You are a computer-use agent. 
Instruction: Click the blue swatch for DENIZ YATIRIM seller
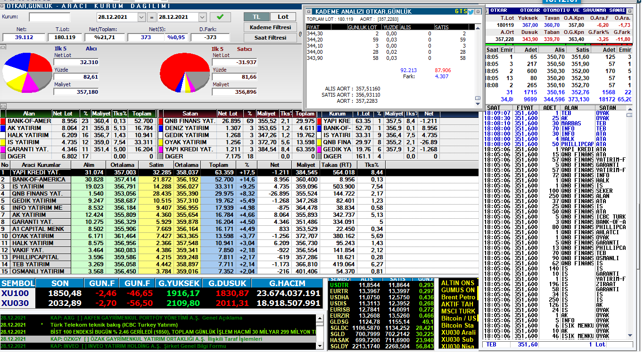tap(160, 128)
